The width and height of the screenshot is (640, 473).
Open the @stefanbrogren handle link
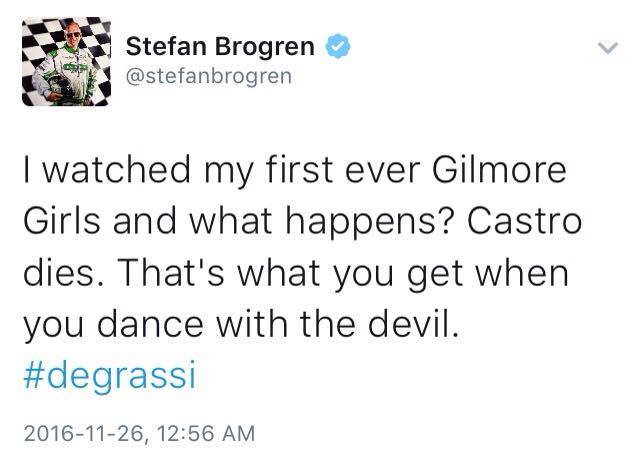pos(208,76)
